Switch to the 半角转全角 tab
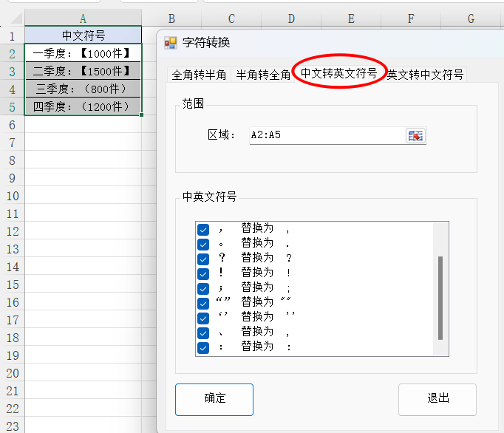The image size is (504, 433). click(x=263, y=75)
